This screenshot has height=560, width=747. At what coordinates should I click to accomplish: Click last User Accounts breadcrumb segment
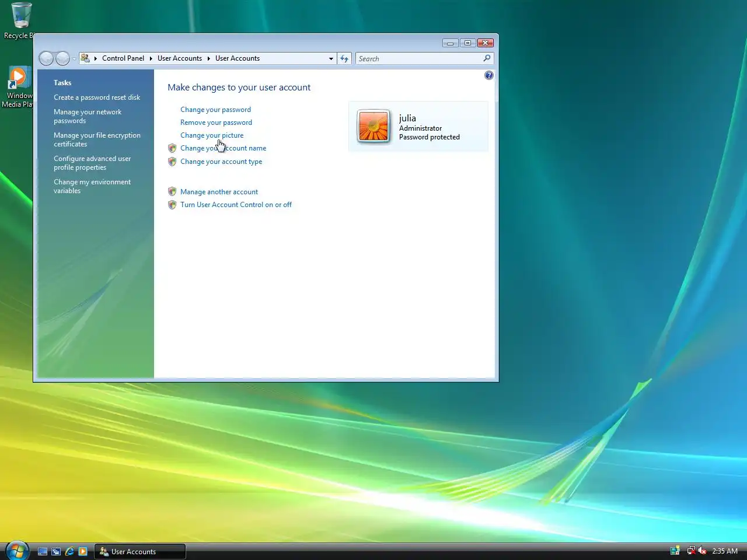[238, 58]
